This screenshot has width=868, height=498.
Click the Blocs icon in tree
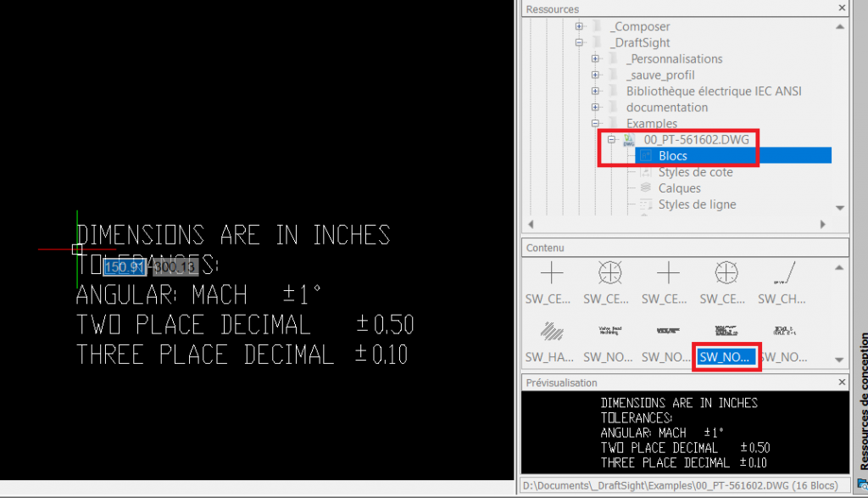(x=645, y=155)
